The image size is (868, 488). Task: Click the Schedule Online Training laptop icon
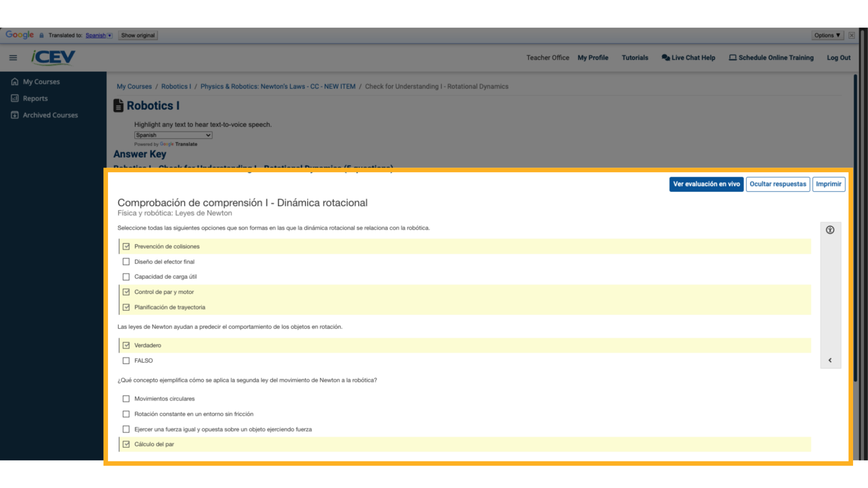click(x=733, y=58)
